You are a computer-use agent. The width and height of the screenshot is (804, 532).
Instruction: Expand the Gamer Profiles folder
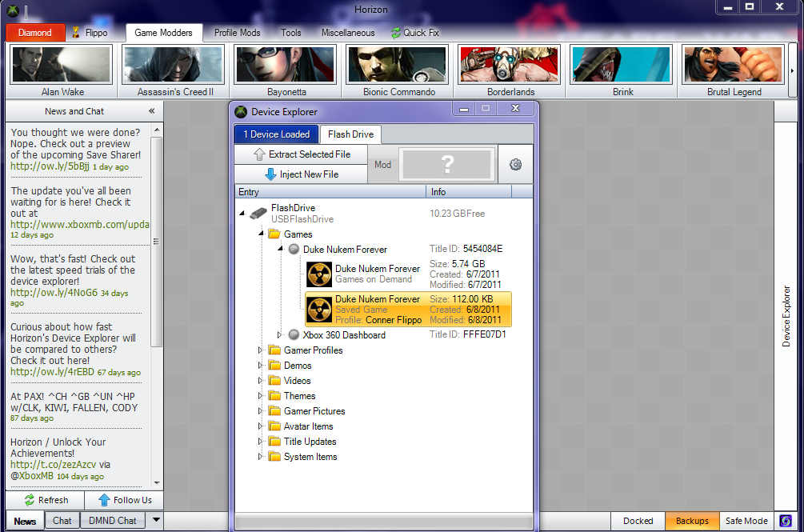pos(260,350)
